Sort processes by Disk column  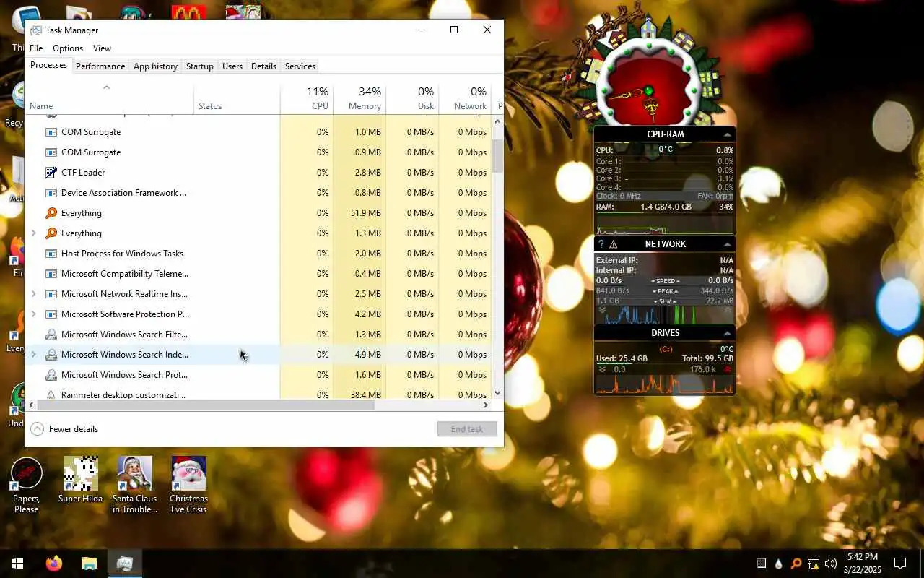412,99
